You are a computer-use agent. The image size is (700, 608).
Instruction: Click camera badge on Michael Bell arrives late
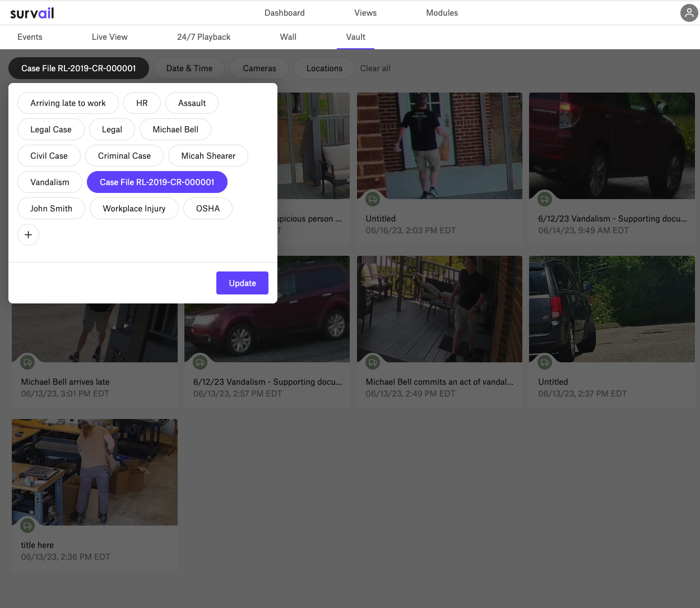(27, 362)
